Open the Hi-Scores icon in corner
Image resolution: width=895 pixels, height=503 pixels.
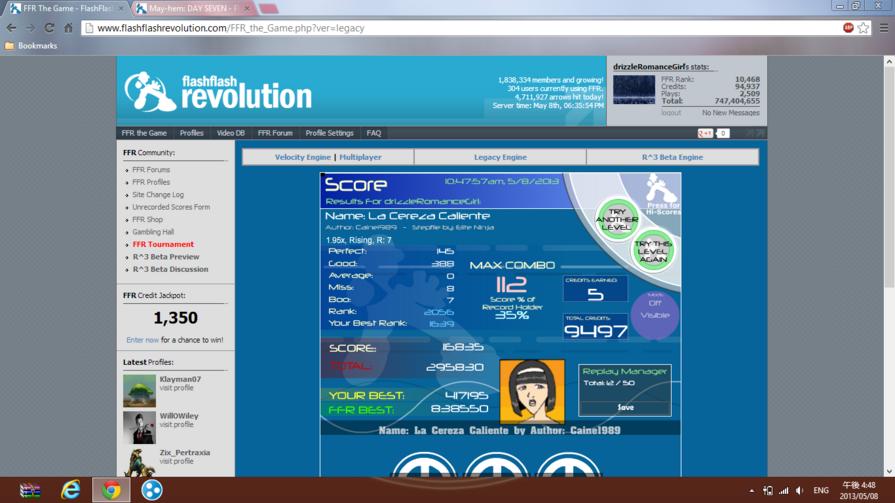pyautogui.click(x=660, y=196)
